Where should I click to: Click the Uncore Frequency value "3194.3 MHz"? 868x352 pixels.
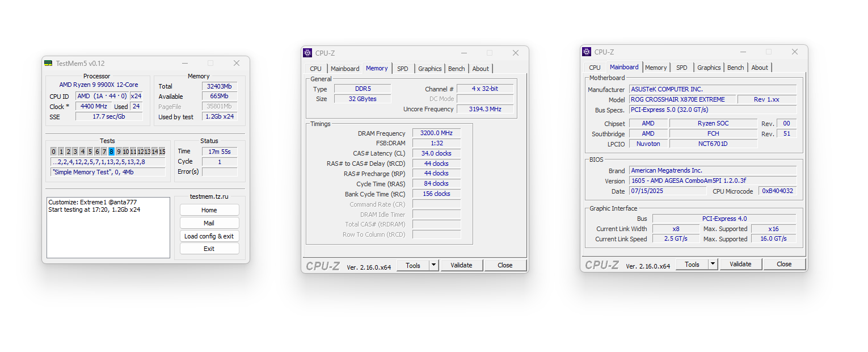[485, 109]
